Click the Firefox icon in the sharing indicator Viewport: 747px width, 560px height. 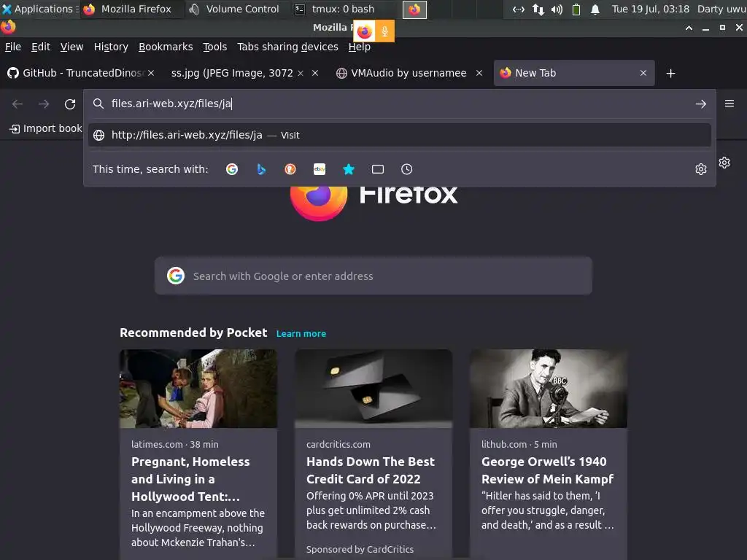365,31
